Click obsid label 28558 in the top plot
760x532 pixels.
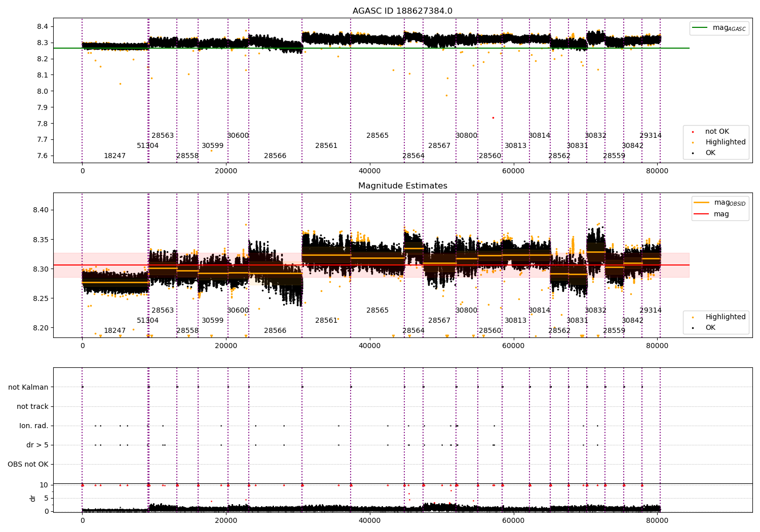(187, 156)
